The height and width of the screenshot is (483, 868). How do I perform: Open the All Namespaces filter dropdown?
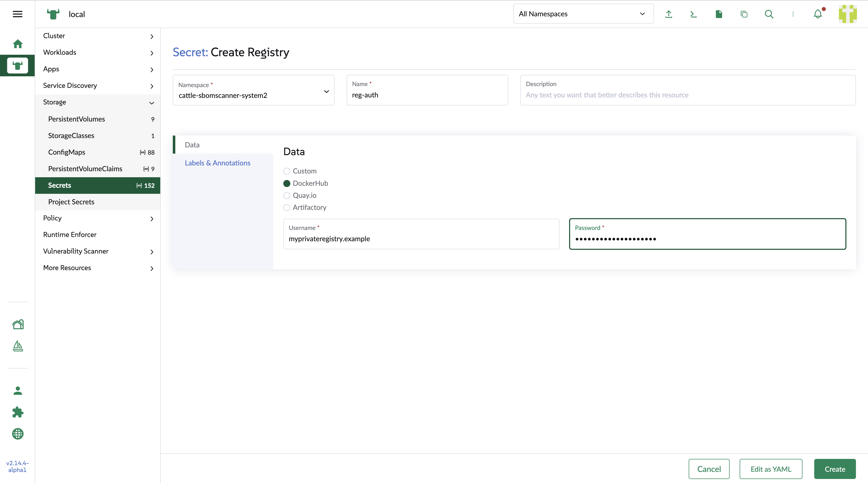pos(583,14)
